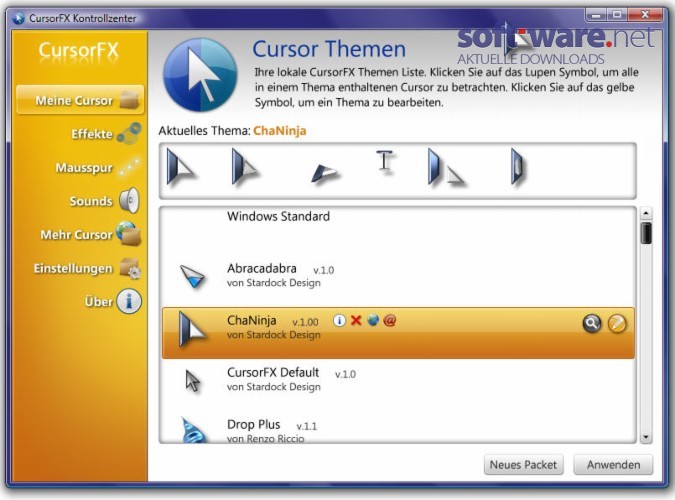Click the Einstellungen box-gear icon
This screenshot has height=500, width=675.
click(x=130, y=268)
